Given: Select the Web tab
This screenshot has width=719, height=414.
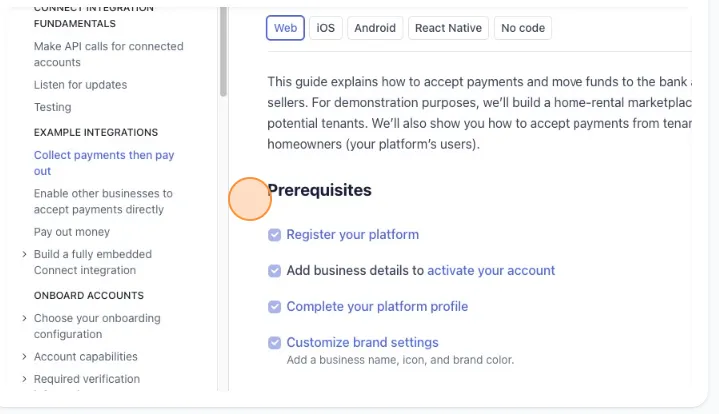Looking at the screenshot, I should pos(285,28).
